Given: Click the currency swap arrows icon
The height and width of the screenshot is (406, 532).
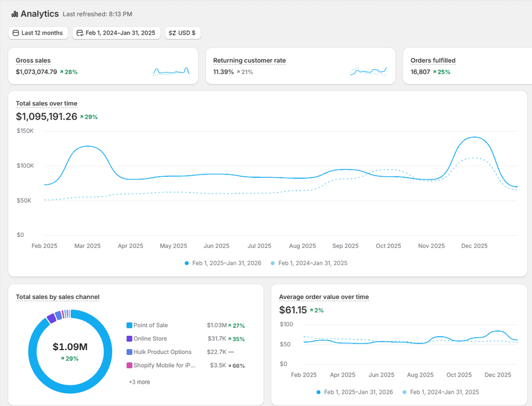Looking at the screenshot, I should (x=171, y=33).
